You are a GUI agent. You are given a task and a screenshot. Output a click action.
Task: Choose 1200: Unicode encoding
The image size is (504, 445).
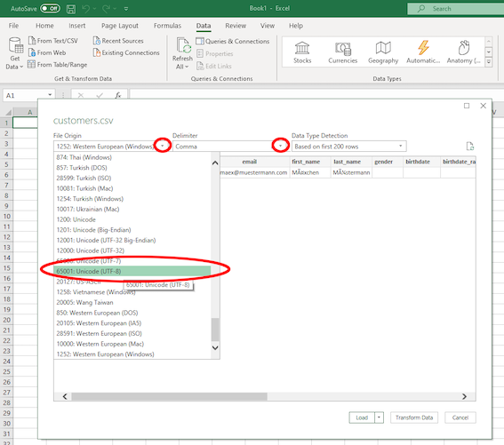click(132, 219)
